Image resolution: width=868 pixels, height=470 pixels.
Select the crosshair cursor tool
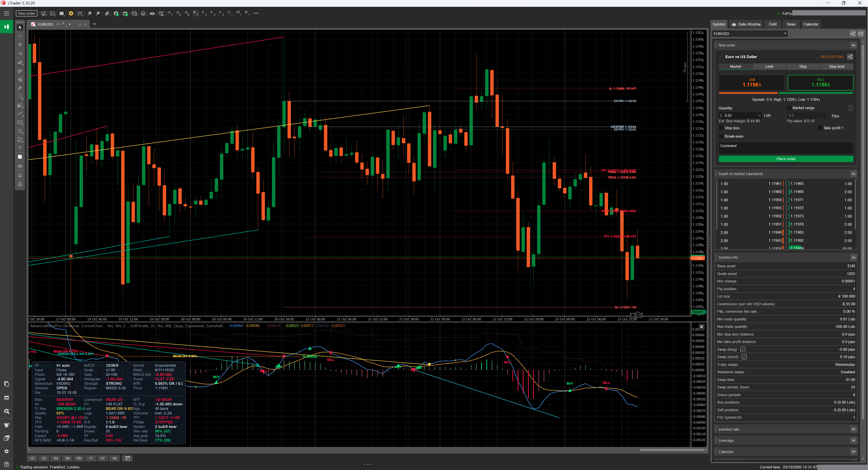click(20, 36)
